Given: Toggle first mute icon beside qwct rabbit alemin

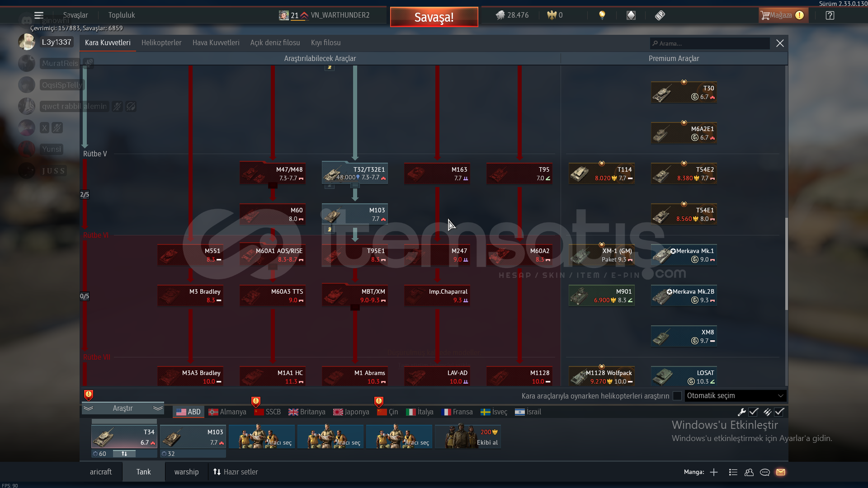Looking at the screenshot, I should (x=117, y=107).
